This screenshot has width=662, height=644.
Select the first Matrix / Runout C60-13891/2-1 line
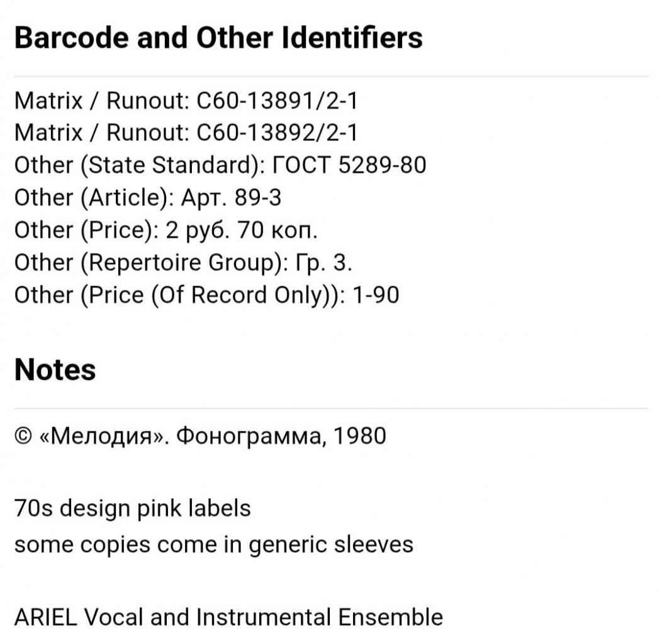click(186, 101)
